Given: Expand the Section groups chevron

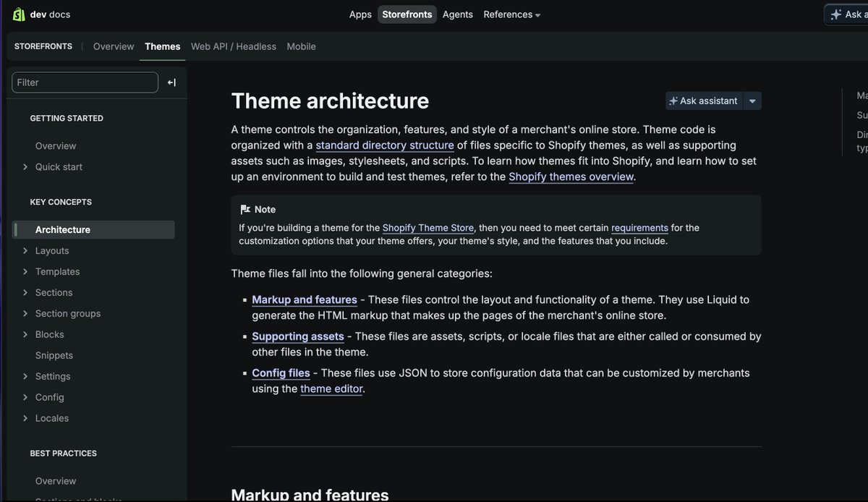Looking at the screenshot, I should point(26,314).
